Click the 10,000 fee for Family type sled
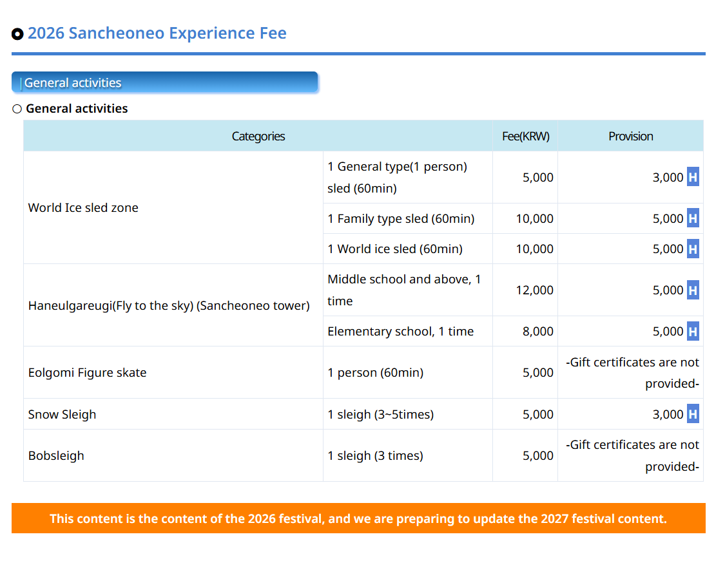Viewport: 725px width, 588px height. pos(534,218)
